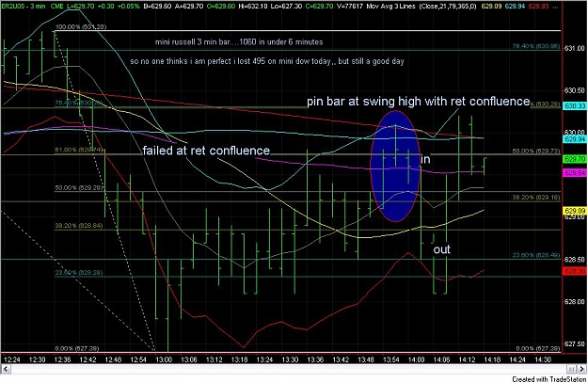Click the 'out' trade exit label
Viewport: 588px width, 383px height.
(x=441, y=249)
